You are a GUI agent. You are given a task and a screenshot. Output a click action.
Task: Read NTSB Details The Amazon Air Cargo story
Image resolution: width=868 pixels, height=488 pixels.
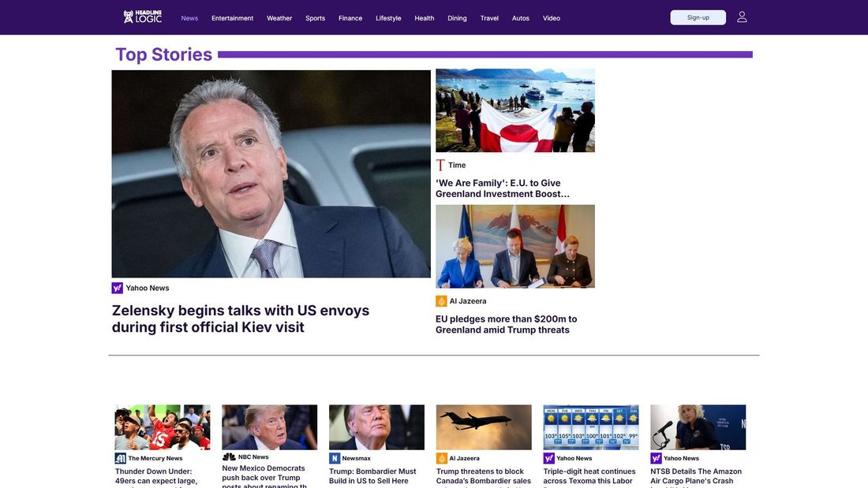coord(696,477)
